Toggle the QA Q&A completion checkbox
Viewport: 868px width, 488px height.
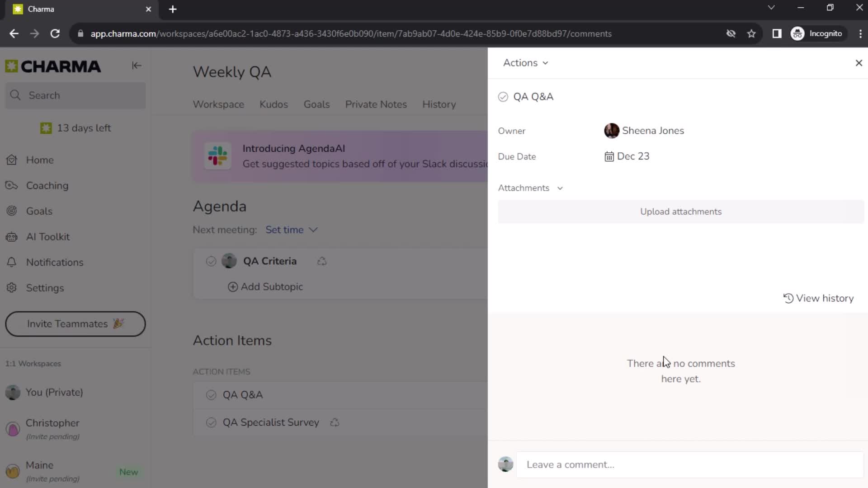click(503, 97)
